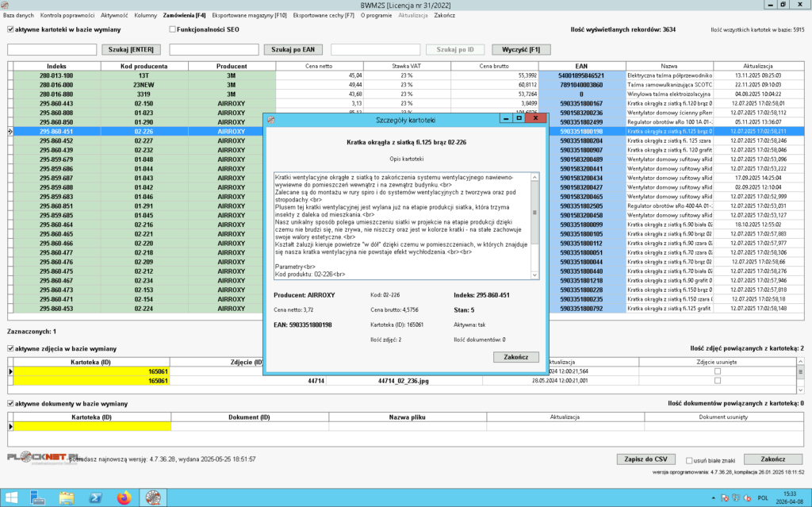Open the Windows Start menu
This screenshot has width=812, height=507.
click(x=11, y=497)
